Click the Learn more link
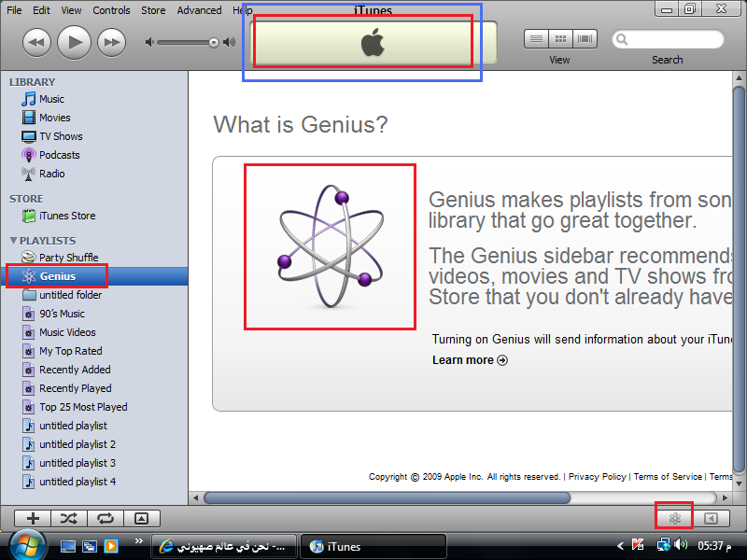Viewport: 747px width, 560px height. pyautogui.click(x=470, y=360)
